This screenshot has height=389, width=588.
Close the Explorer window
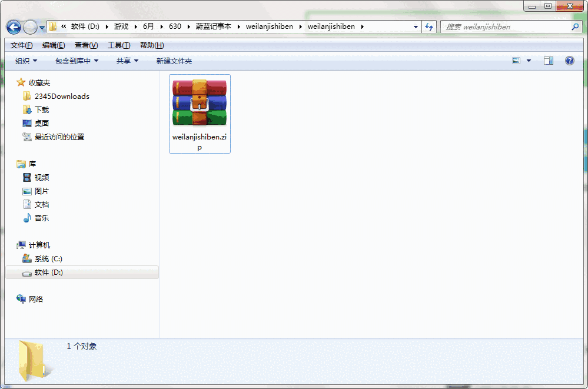(570, 6)
